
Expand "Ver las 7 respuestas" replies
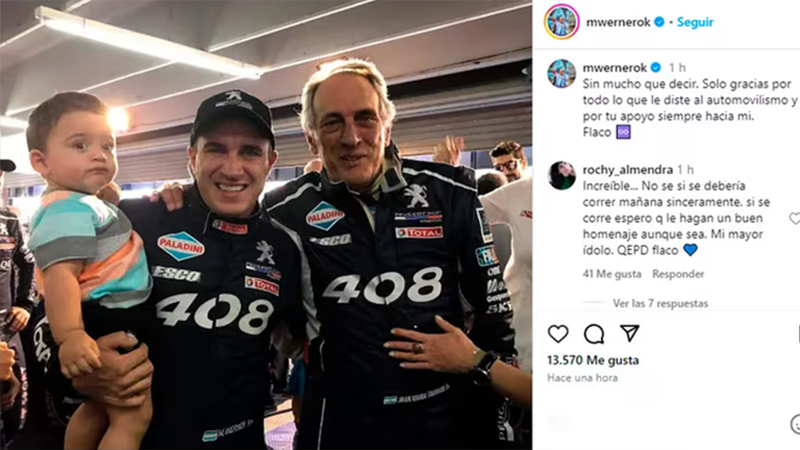coord(660,303)
